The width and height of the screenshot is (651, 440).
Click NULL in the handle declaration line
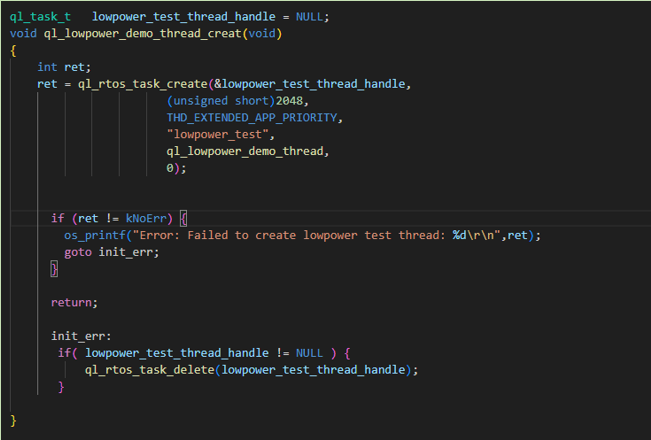(311, 18)
